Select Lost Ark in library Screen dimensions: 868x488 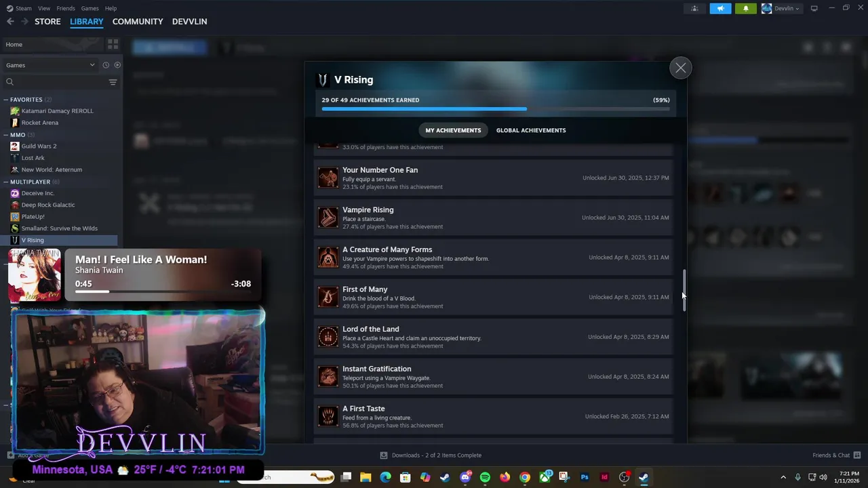tap(33, 158)
